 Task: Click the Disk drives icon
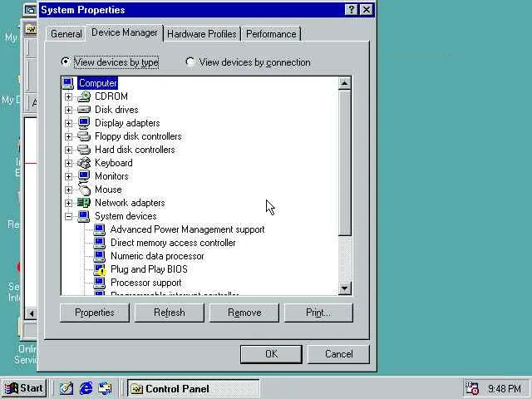[84, 110]
